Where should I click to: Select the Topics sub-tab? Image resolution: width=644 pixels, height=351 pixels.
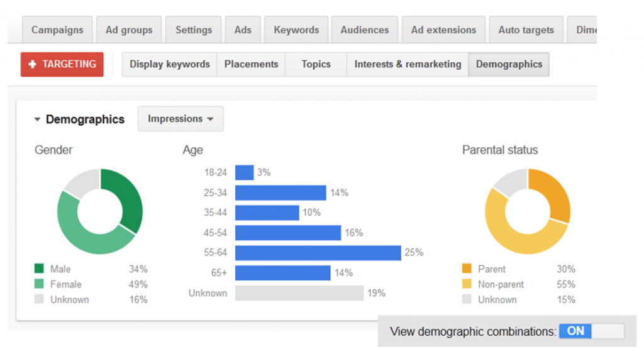click(316, 65)
